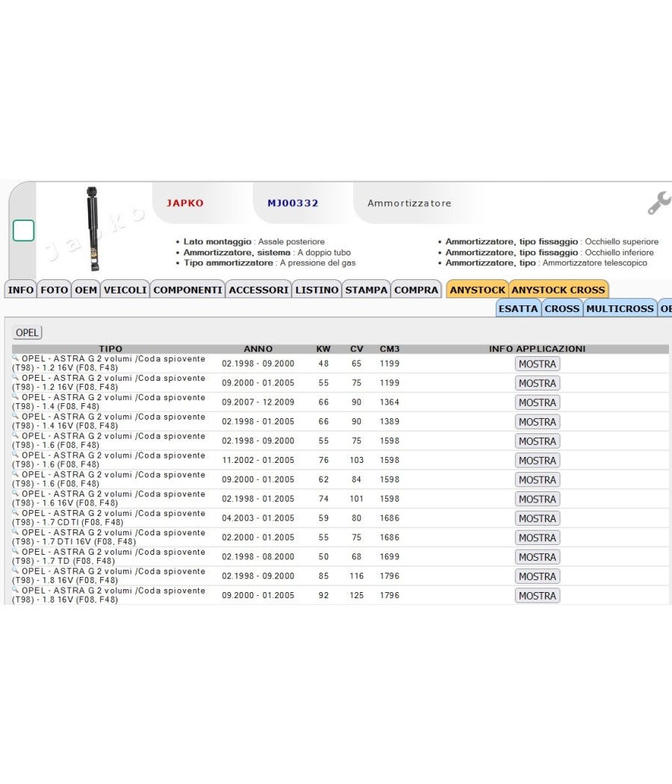The width and height of the screenshot is (672, 784).
Task: Select the ANYSTOCK tab
Action: click(478, 290)
